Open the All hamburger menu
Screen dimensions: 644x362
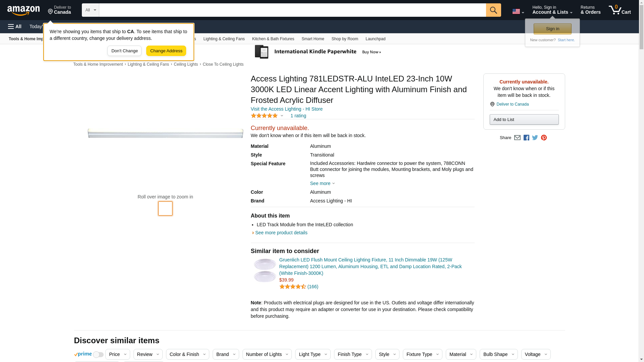pos(15,26)
